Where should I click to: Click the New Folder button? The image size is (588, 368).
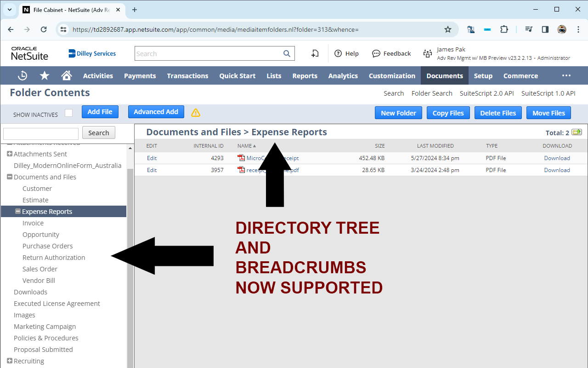398,113
